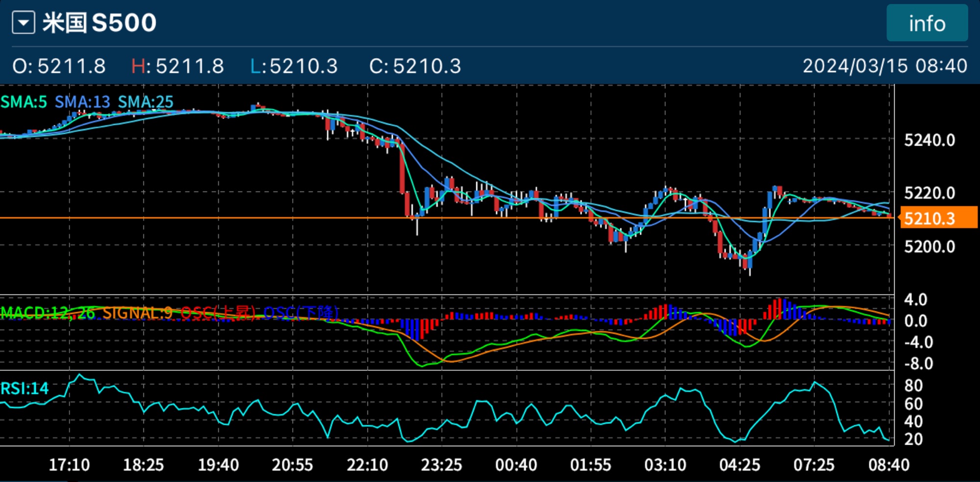This screenshot has width=980, height=482.
Task: Click the orange current-price horizontal line
Action: [x=294, y=218]
